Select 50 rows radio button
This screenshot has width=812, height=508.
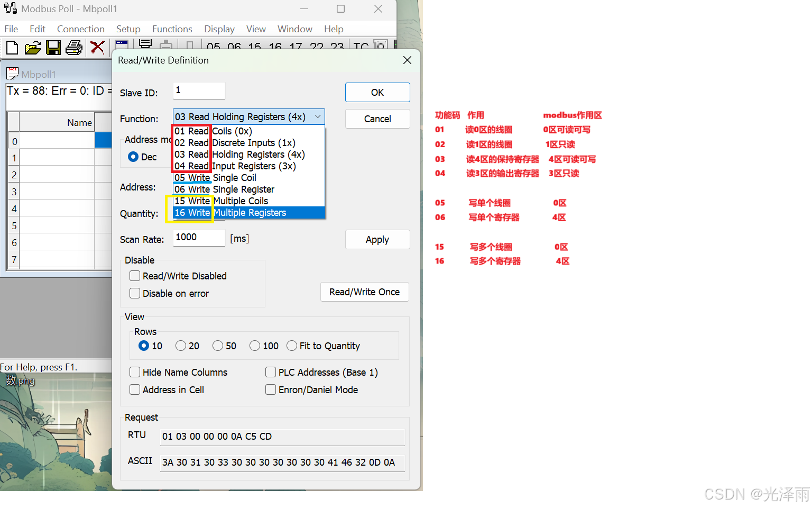click(x=218, y=346)
